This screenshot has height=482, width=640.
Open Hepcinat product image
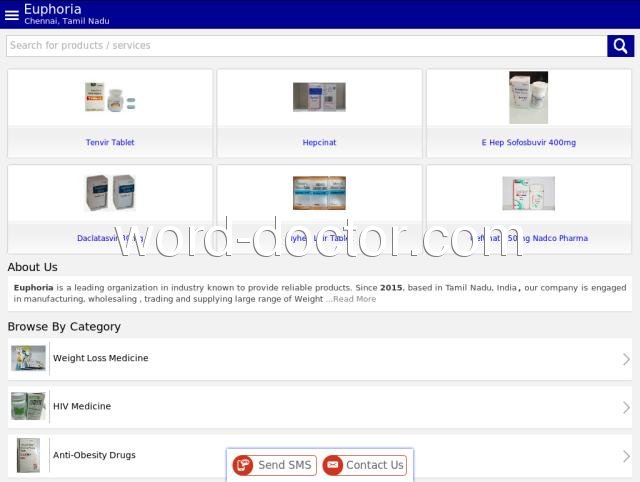(x=319, y=97)
